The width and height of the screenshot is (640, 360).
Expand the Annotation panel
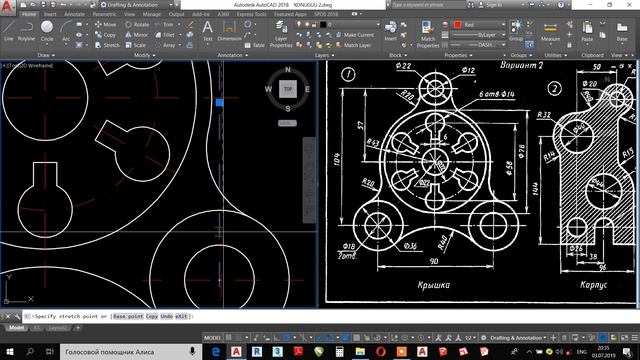233,55
